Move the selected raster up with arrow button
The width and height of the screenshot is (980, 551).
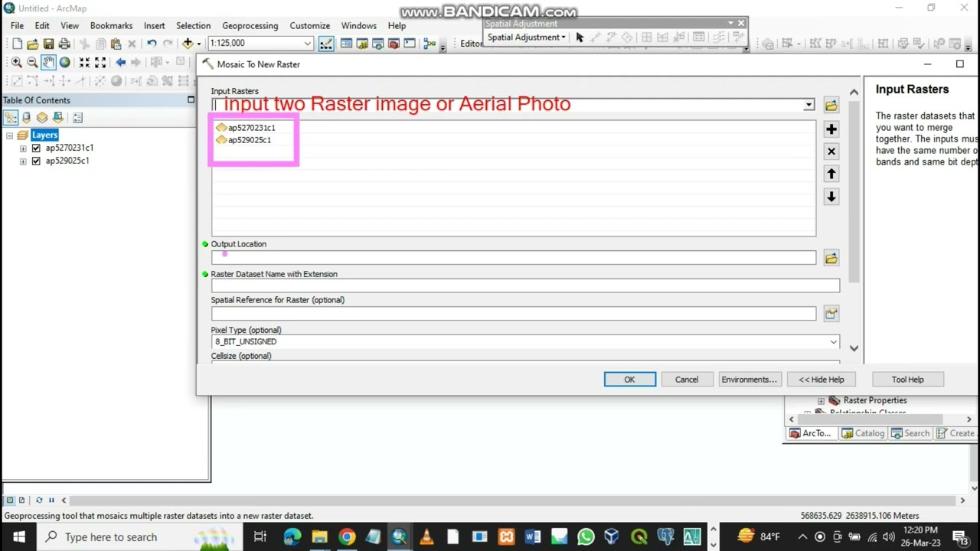coord(831,174)
